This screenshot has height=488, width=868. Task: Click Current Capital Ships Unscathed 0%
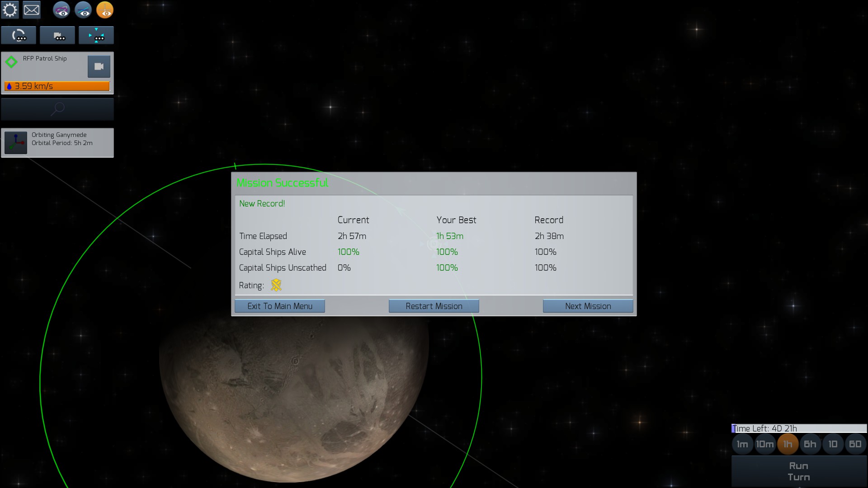344,267
